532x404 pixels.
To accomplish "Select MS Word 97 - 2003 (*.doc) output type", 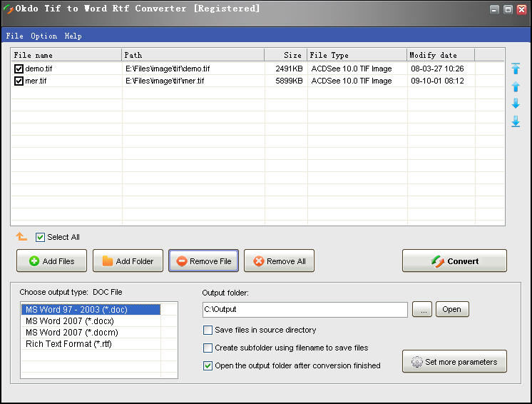I will 91,310.
